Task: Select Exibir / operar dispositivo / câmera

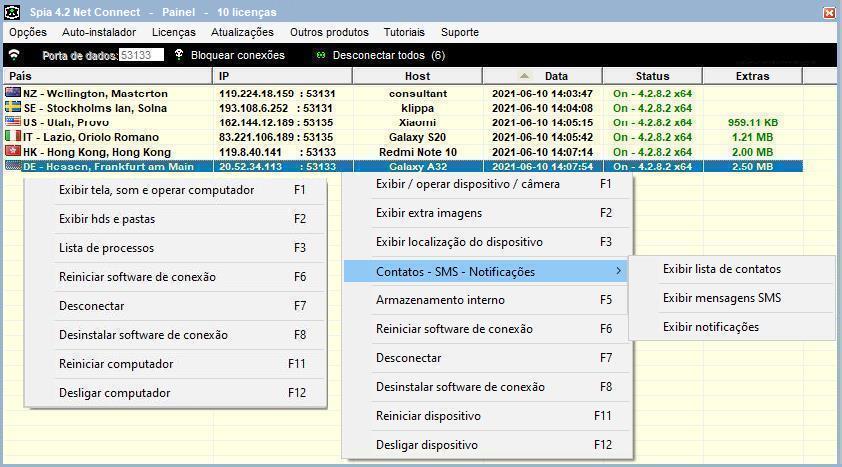Action: click(487, 184)
